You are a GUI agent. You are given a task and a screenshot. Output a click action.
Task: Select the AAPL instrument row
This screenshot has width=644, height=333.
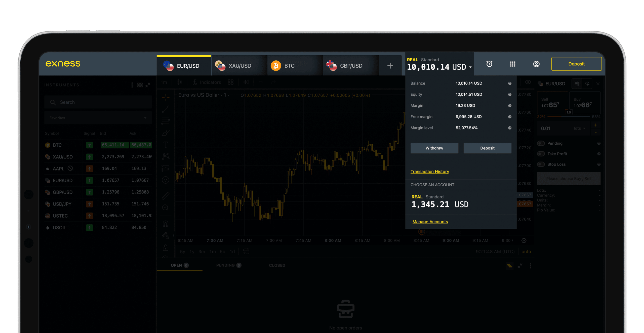click(98, 168)
